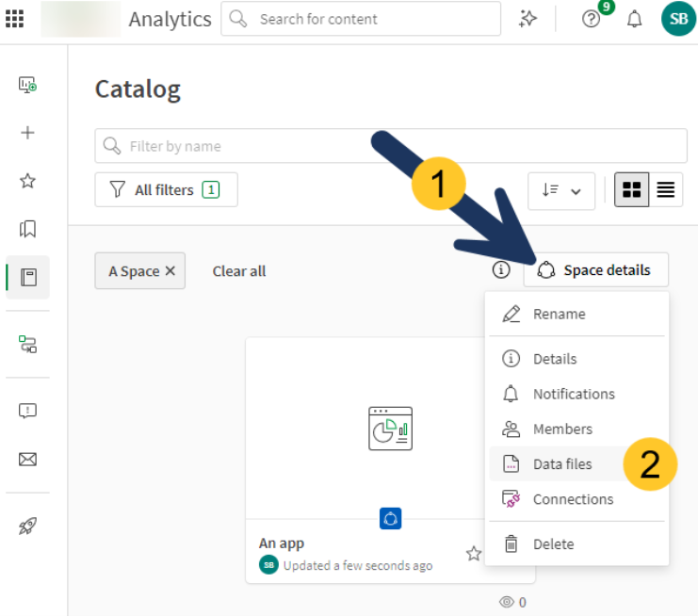Viewport: 698px width, 616px height.
Task: Open Favorites star in left sidebar
Action: coord(27,181)
